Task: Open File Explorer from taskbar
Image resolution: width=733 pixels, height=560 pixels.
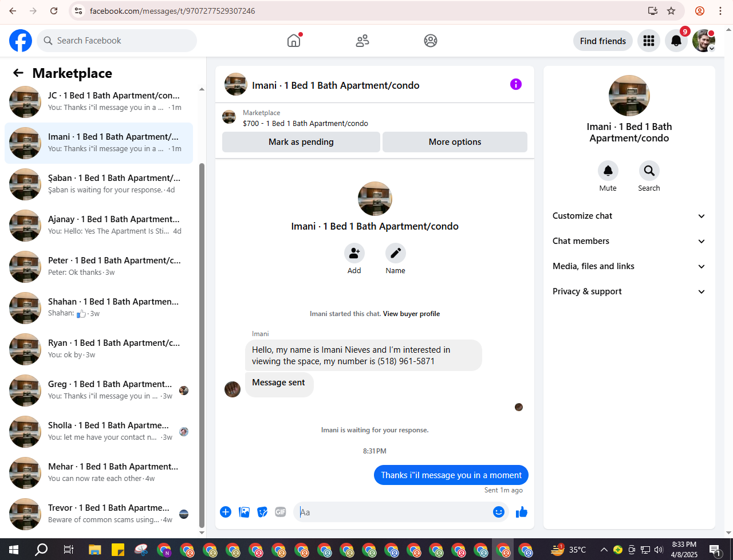Action: pyautogui.click(x=94, y=550)
